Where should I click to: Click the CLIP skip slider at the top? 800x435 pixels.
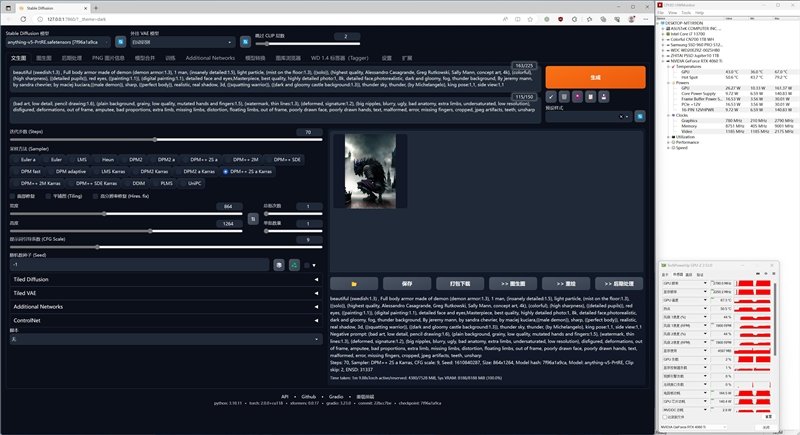point(308,44)
